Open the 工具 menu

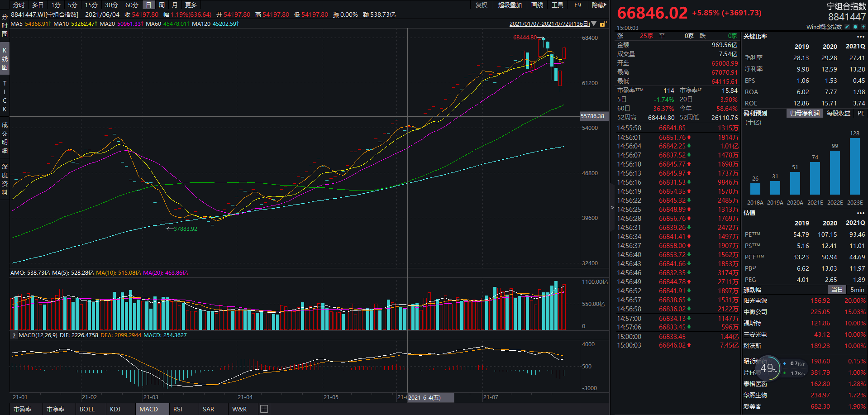coord(558,5)
